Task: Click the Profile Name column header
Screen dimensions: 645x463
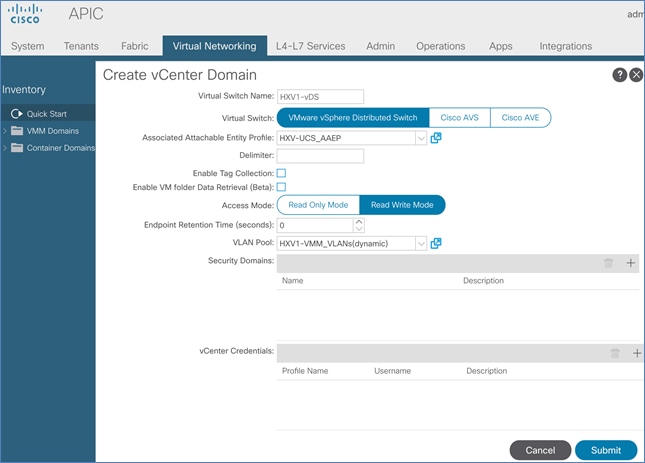Action: tap(305, 370)
